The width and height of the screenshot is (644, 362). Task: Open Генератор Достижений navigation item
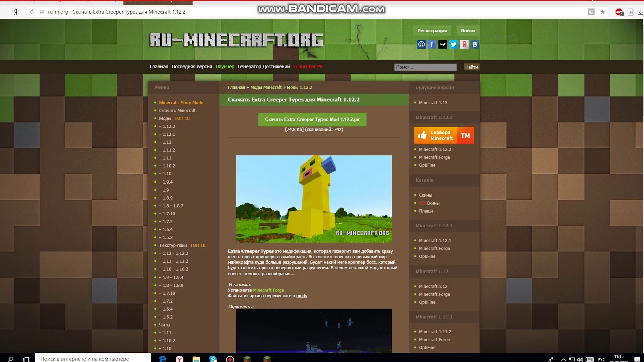pyautogui.click(x=264, y=67)
